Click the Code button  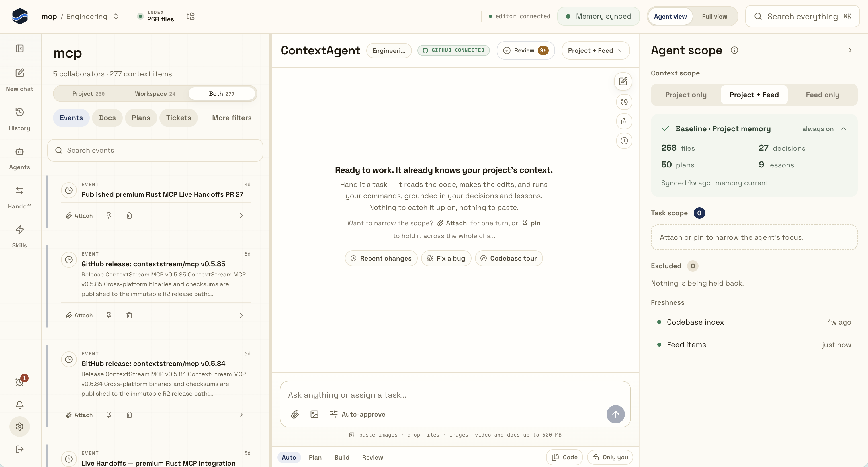[x=564, y=457]
